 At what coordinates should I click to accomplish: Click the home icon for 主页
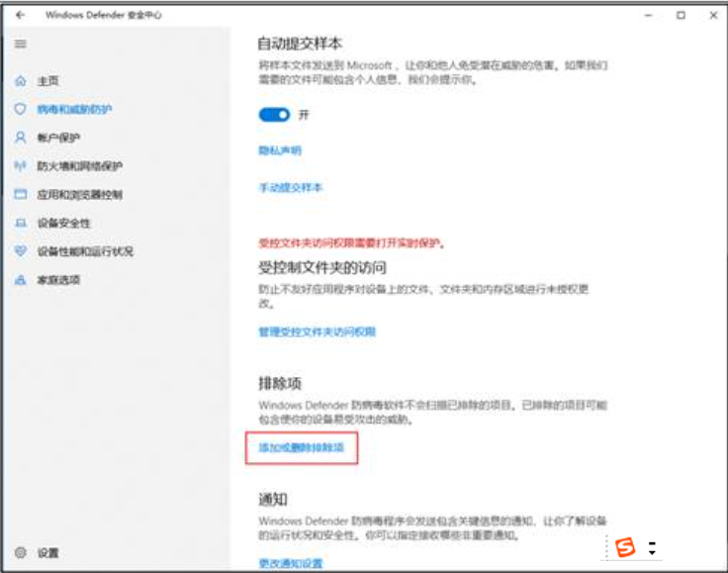click(x=21, y=81)
